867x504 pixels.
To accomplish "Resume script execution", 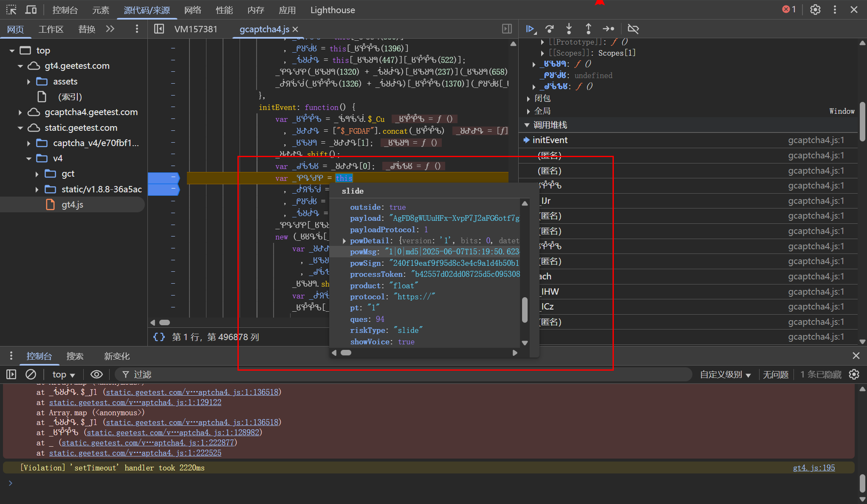I will pyautogui.click(x=531, y=29).
